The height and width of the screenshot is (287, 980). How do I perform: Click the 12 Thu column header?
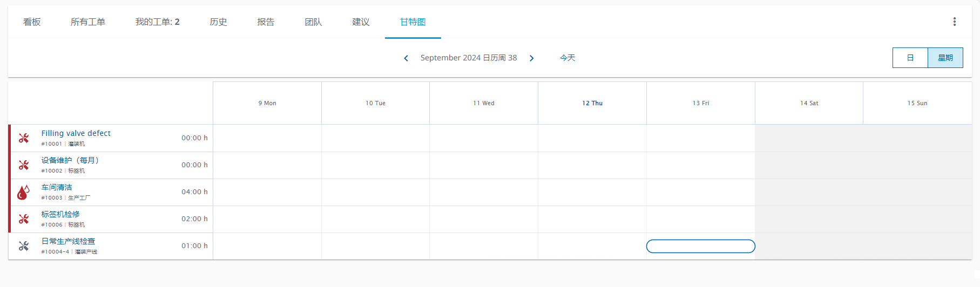click(592, 103)
